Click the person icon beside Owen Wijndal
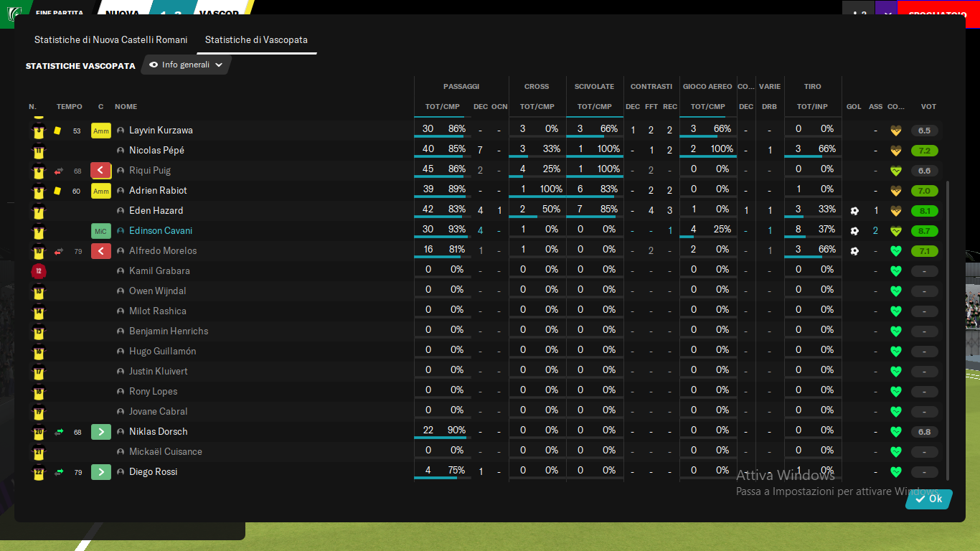980x551 pixels. 121,291
